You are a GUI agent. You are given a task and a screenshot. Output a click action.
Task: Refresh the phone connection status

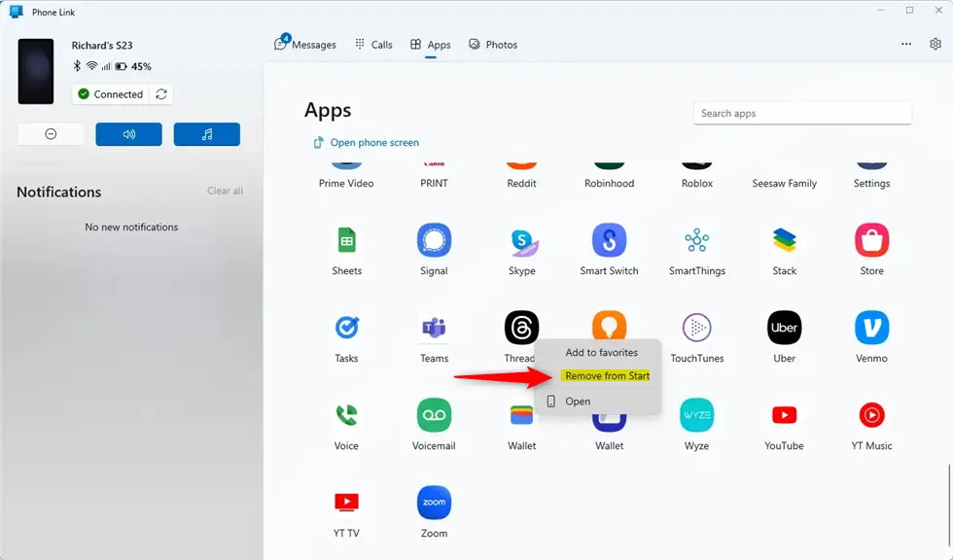coord(161,94)
